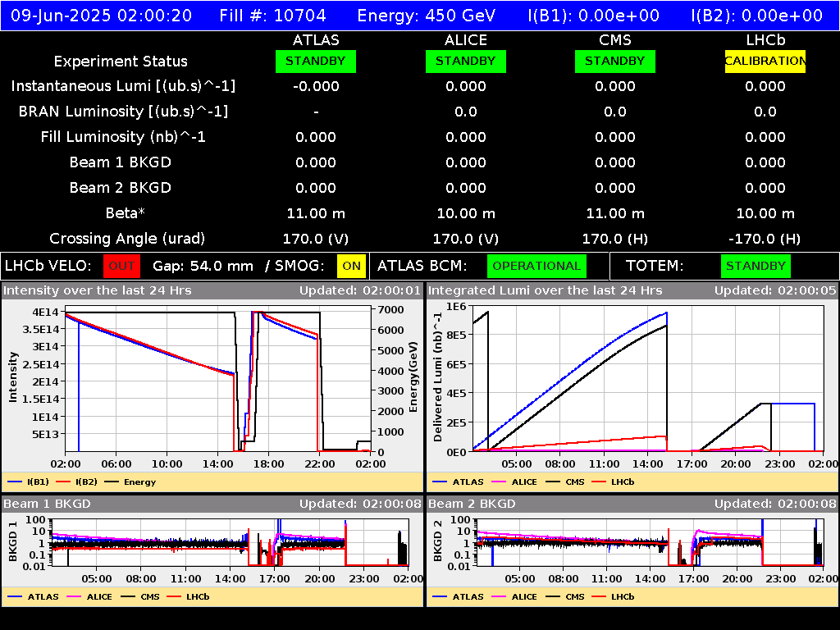This screenshot has height=630, width=840.
Task: Click the 'Beam 2 BKGD' chart panel title
Action: click(472, 504)
